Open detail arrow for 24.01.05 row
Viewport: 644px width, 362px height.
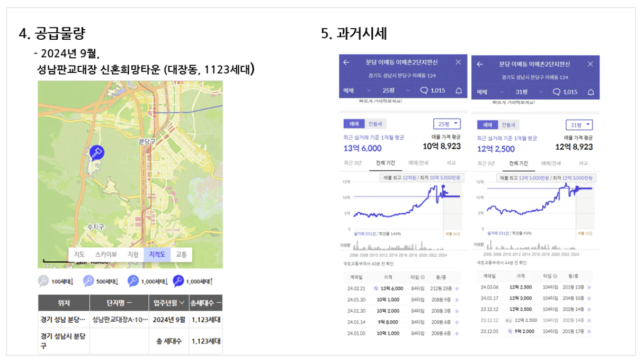coord(457,333)
